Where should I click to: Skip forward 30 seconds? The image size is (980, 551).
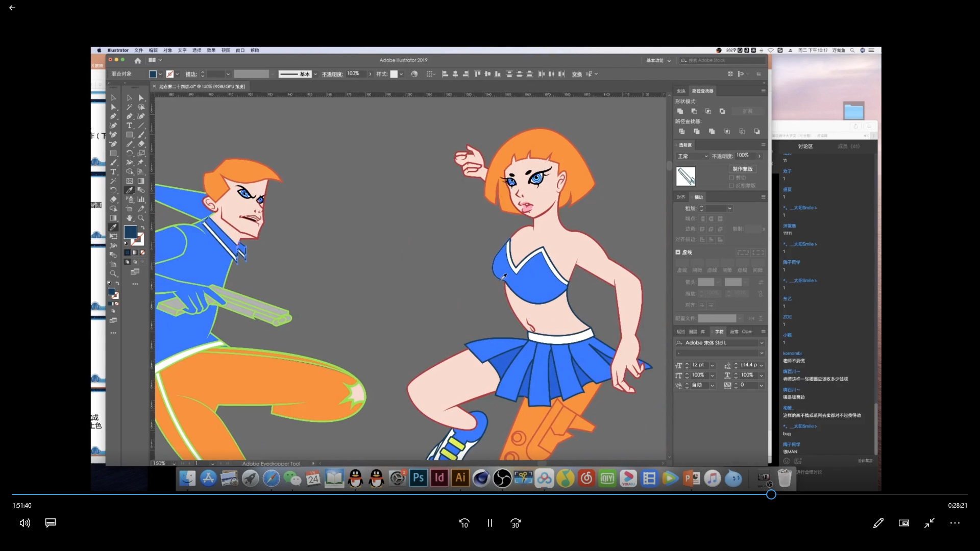tap(516, 523)
